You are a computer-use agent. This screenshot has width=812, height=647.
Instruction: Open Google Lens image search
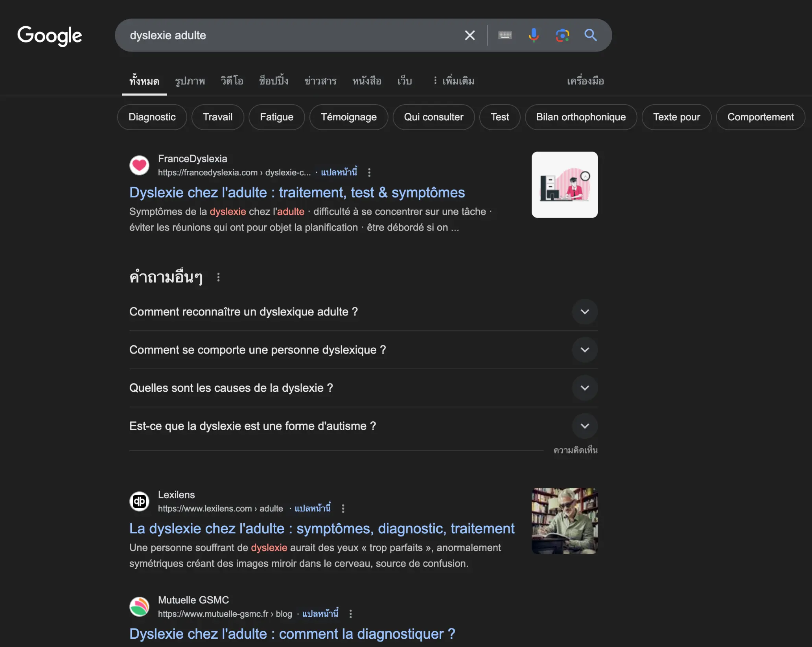(562, 35)
